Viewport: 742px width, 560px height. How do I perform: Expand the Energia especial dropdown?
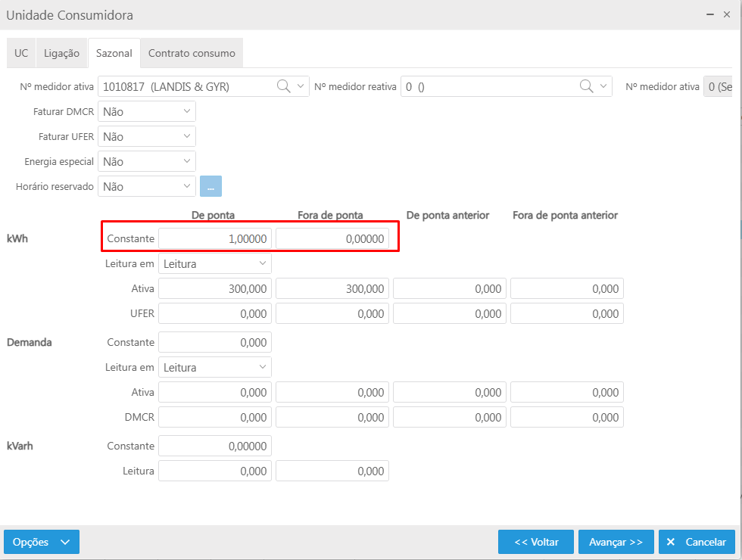(x=147, y=161)
